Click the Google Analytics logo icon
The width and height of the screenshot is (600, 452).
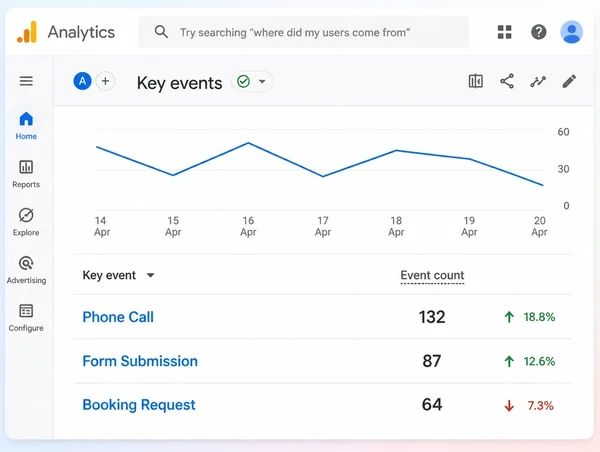tap(27, 32)
